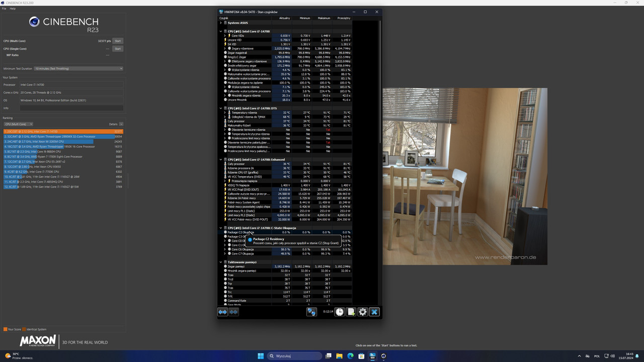Click HWiNFO icon on taskbar
The height and width of the screenshot is (362, 644).
373,356
